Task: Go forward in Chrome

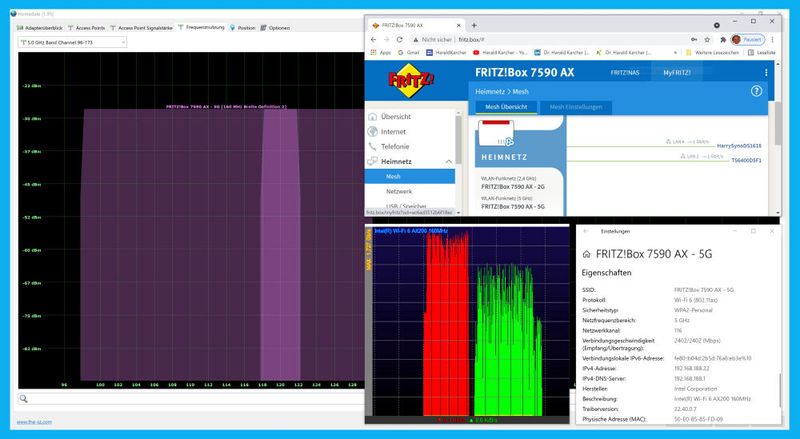Action: (386, 39)
